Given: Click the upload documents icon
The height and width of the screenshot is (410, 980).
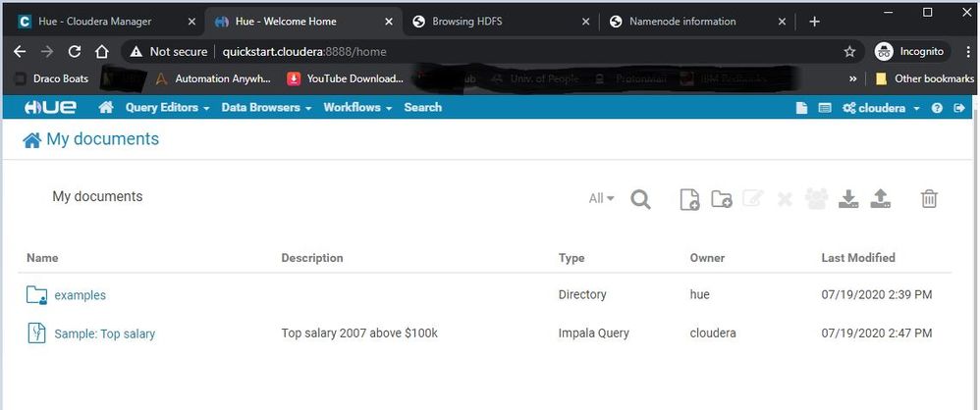Looking at the screenshot, I should [x=880, y=198].
